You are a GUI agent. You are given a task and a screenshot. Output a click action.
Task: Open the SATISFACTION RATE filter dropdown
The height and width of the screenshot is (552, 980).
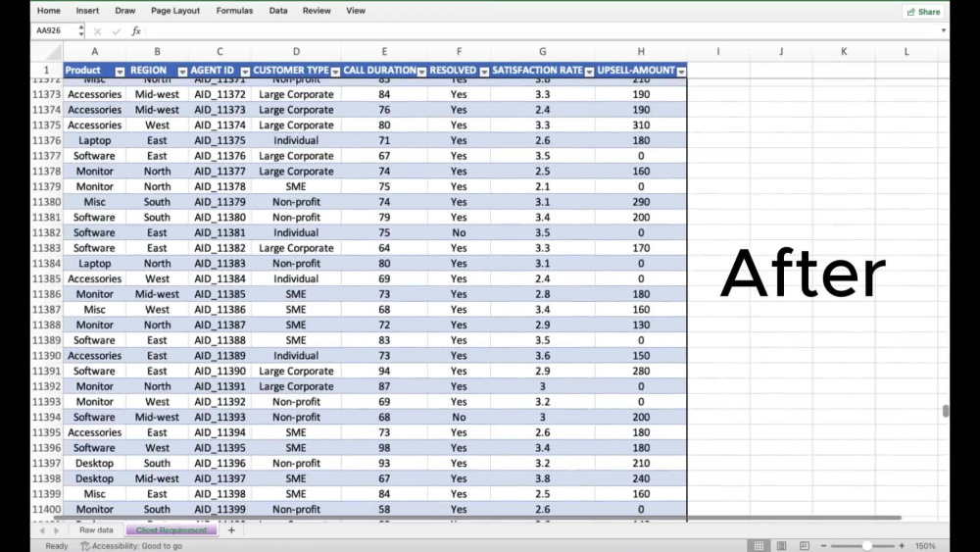coord(589,72)
